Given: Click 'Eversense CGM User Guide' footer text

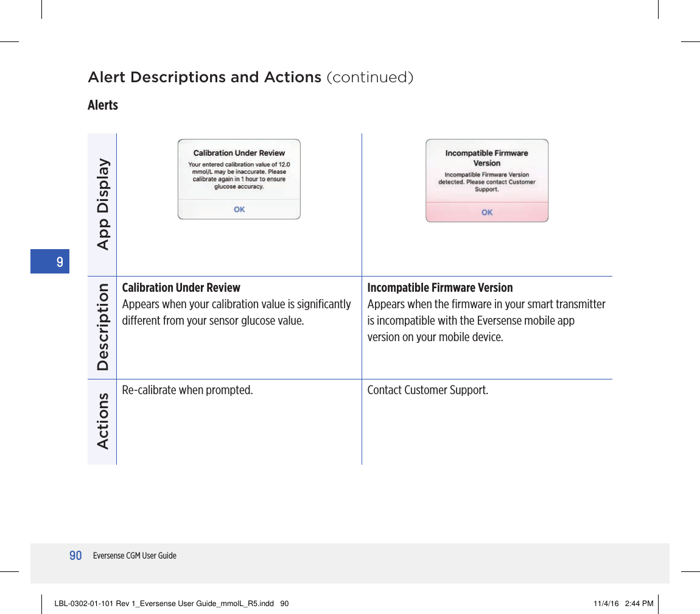Looking at the screenshot, I should 135,556.
